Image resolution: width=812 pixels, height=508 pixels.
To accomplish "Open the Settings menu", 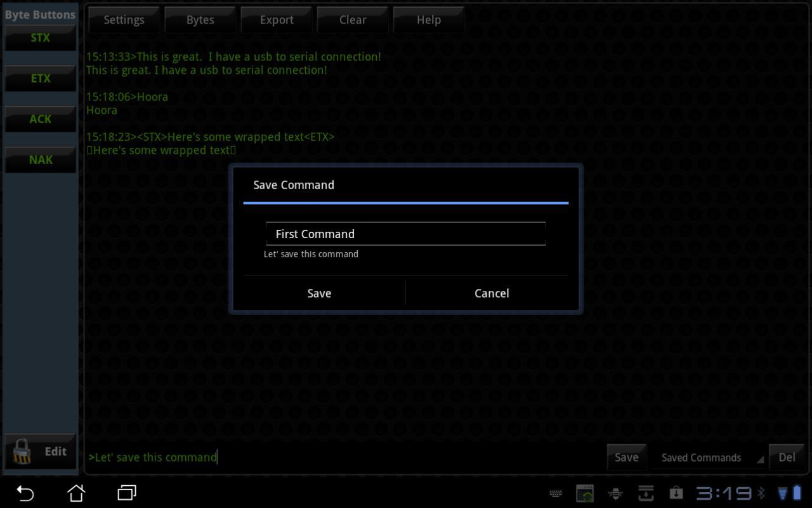I will coord(124,20).
